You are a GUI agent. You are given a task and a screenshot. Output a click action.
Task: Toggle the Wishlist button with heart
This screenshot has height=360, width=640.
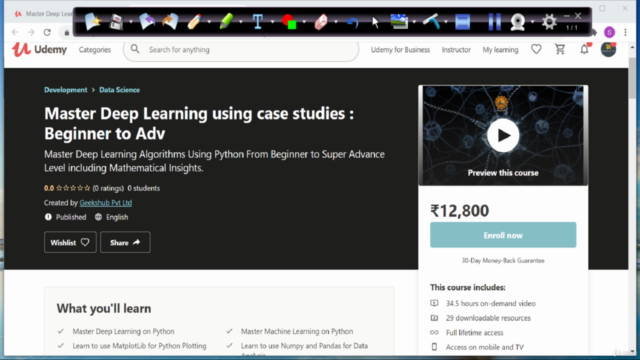click(x=70, y=242)
